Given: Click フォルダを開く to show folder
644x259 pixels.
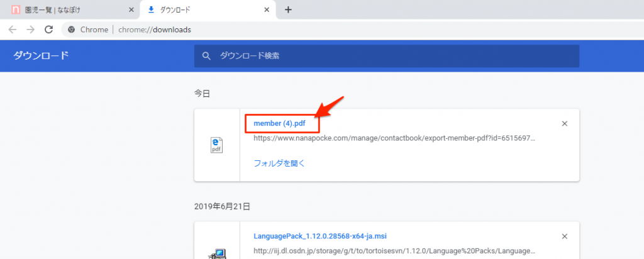Looking at the screenshot, I should coord(279,163).
